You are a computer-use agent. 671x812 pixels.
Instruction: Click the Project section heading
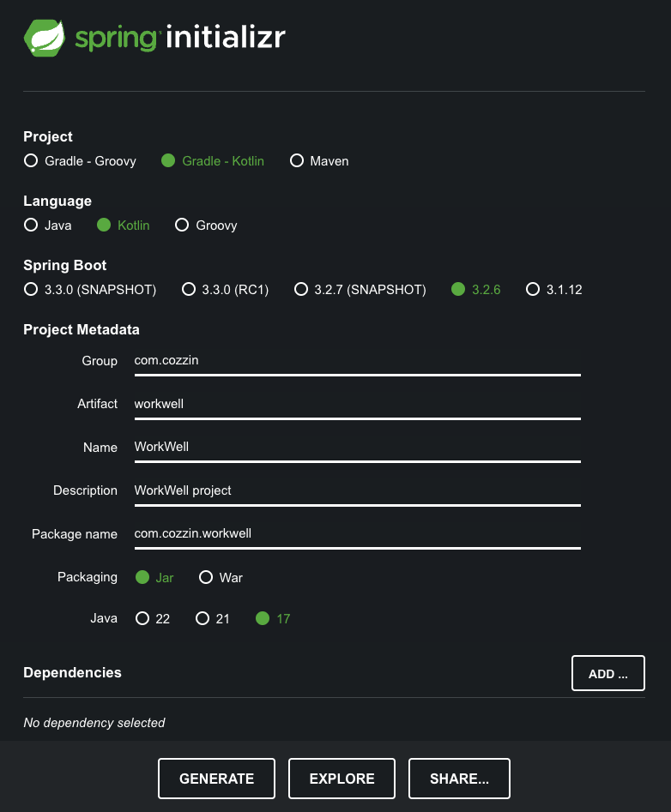pyautogui.click(x=48, y=136)
